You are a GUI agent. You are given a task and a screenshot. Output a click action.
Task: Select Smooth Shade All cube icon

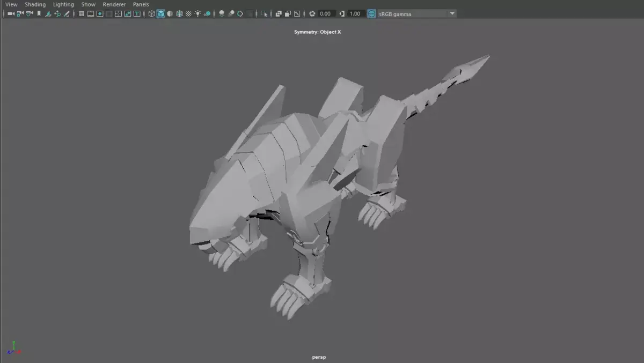[161, 13]
